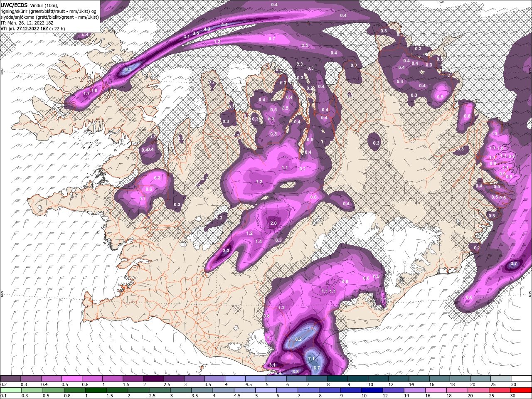The image size is (532, 399).
Task: Click the 1.7 value over the Westfjords
Action: tap(86, 94)
